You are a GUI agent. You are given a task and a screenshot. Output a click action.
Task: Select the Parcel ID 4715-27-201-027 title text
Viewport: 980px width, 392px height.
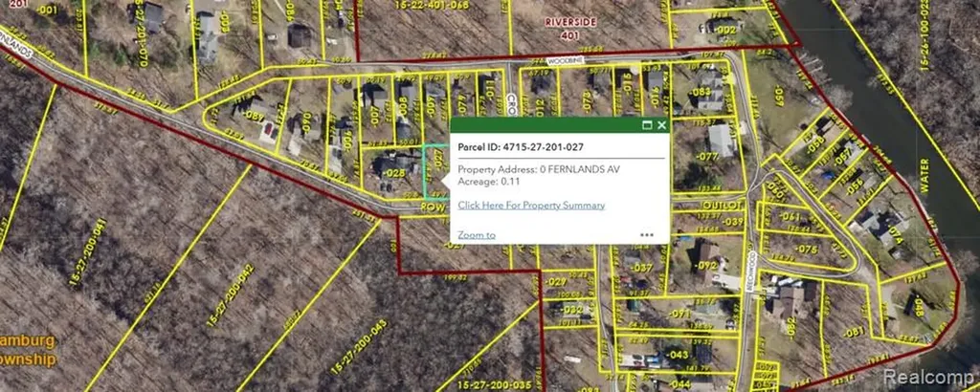521,148
